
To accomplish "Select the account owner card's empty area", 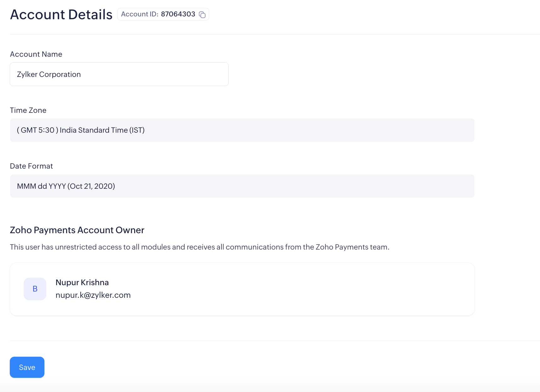I will [299, 289].
